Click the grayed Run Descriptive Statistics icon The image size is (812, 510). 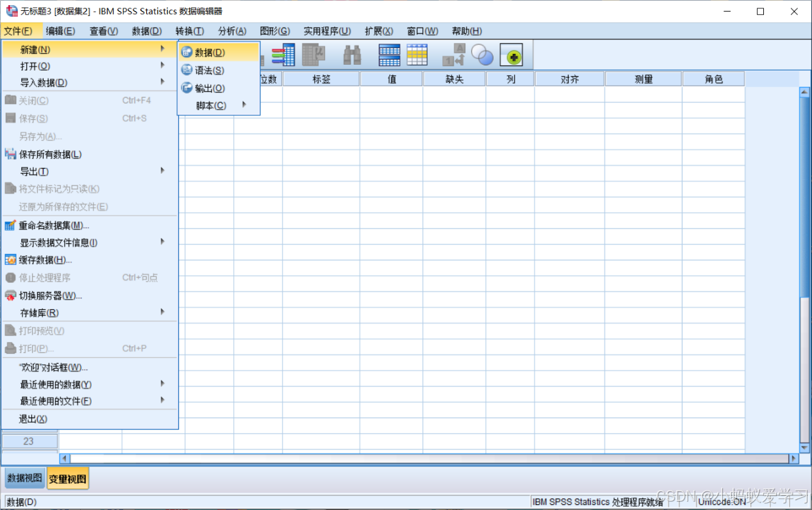pyautogui.click(x=314, y=55)
